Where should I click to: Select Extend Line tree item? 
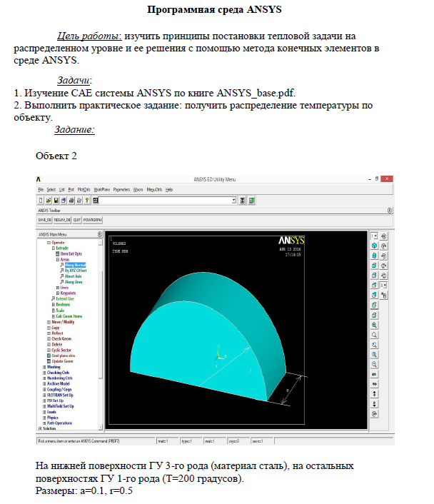[x=65, y=299]
